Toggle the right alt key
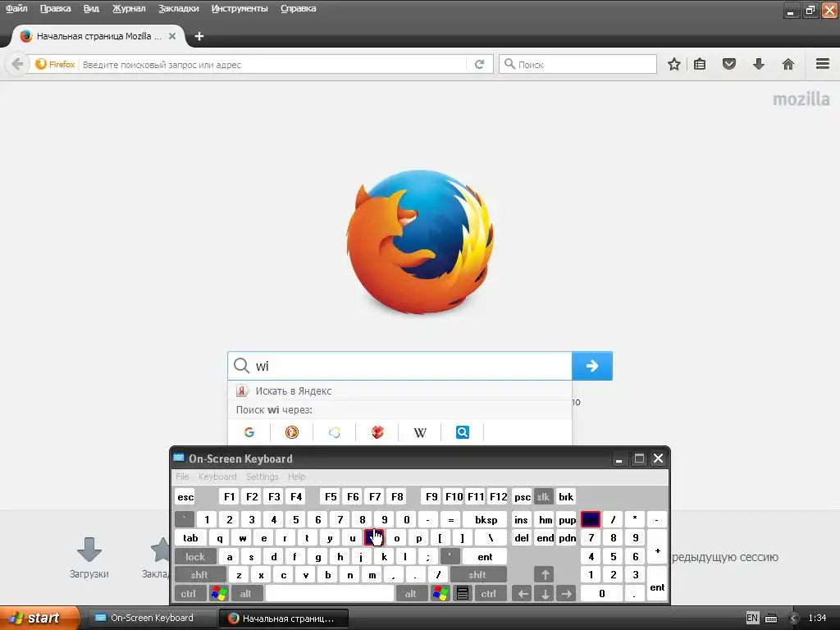 pos(410,594)
